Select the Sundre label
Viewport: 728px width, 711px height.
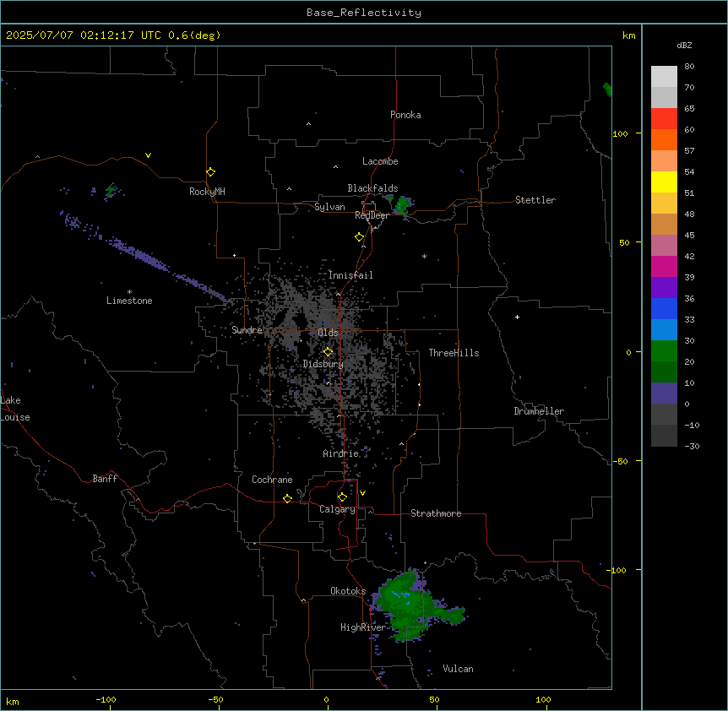(x=247, y=330)
